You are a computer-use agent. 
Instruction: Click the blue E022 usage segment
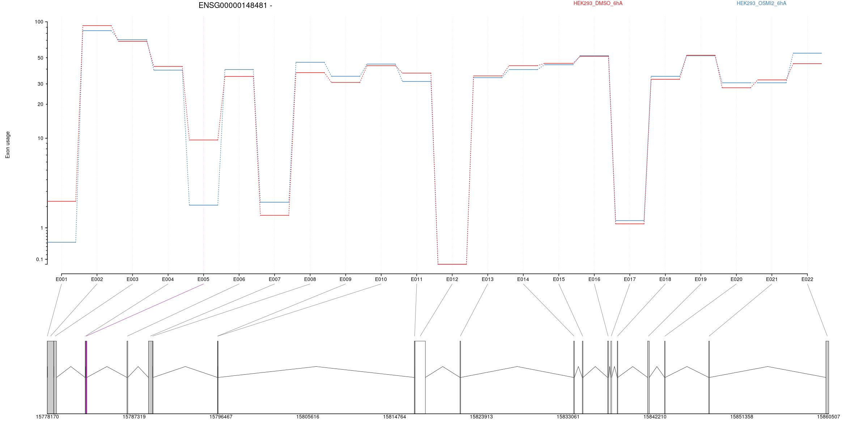[807, 53]
